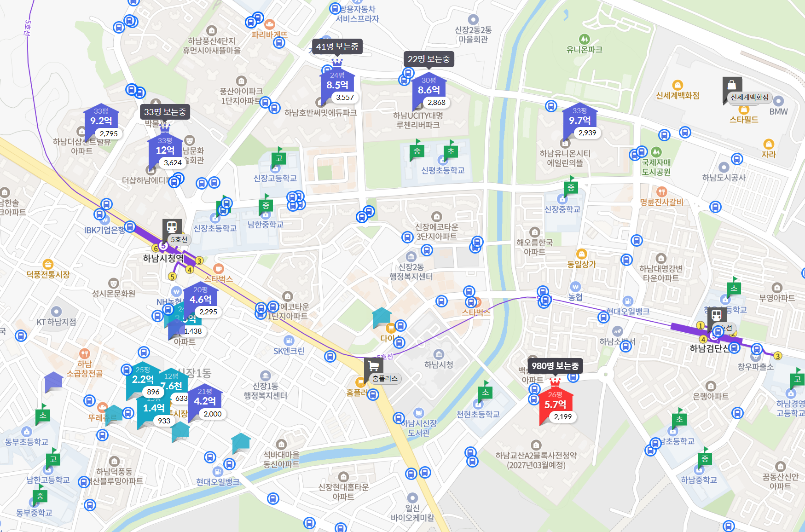805x532 pixels.
Task: Select the 동일상가 shop icon
Action: point(582,254)
